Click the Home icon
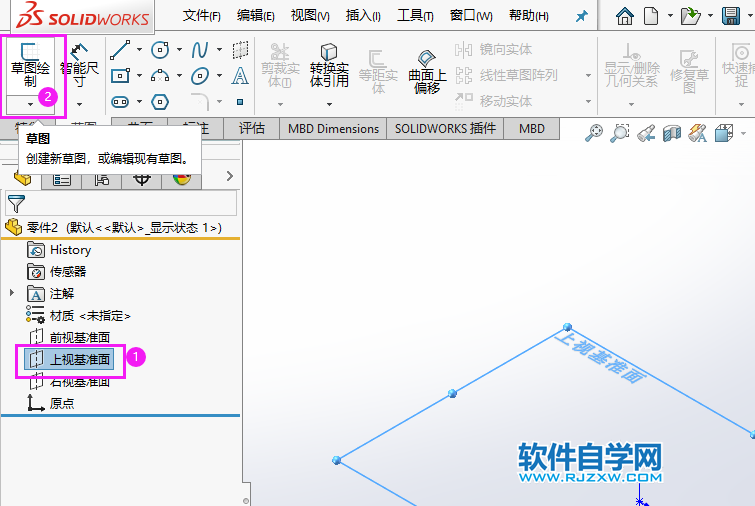 625,16
